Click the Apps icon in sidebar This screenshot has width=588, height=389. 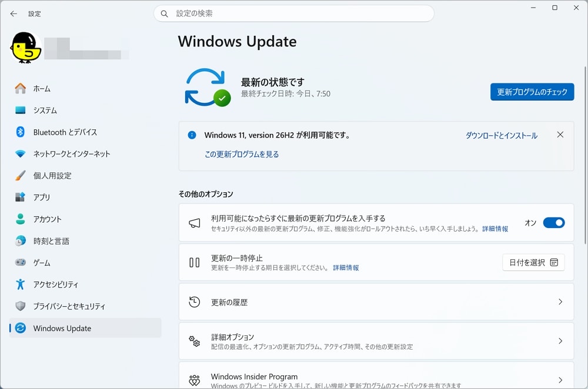tap(20, 197)
